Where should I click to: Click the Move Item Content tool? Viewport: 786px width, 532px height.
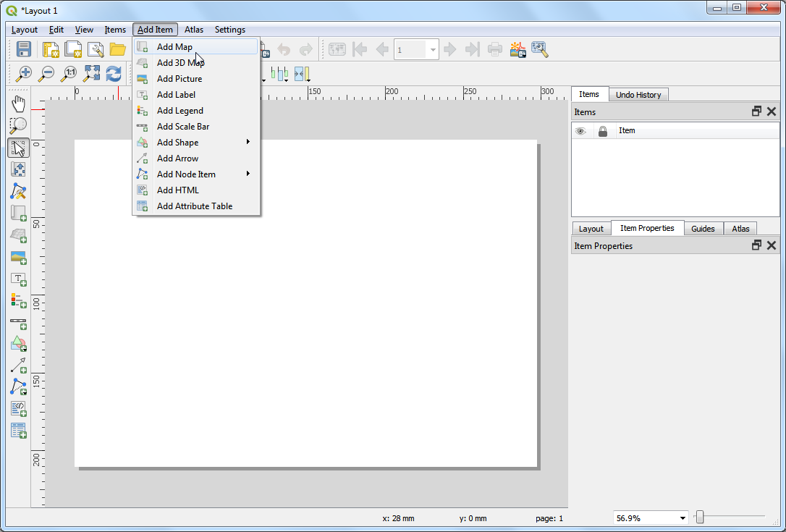19,169
